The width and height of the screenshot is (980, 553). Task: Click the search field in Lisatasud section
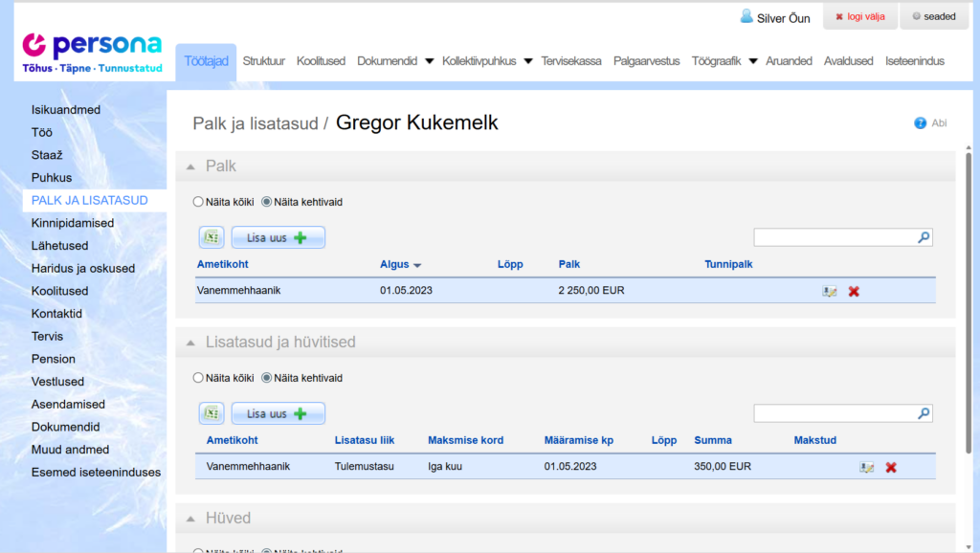(x=835, y=413)
